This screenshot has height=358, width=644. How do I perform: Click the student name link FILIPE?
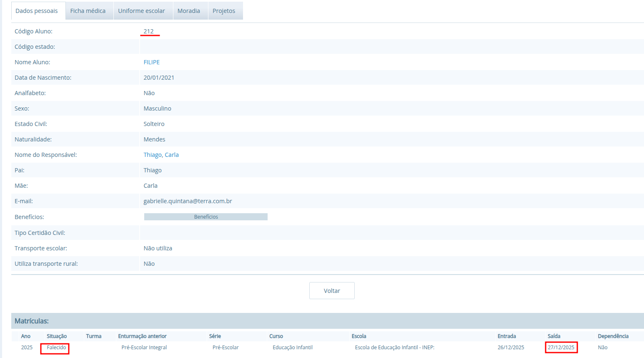[152, 62]
